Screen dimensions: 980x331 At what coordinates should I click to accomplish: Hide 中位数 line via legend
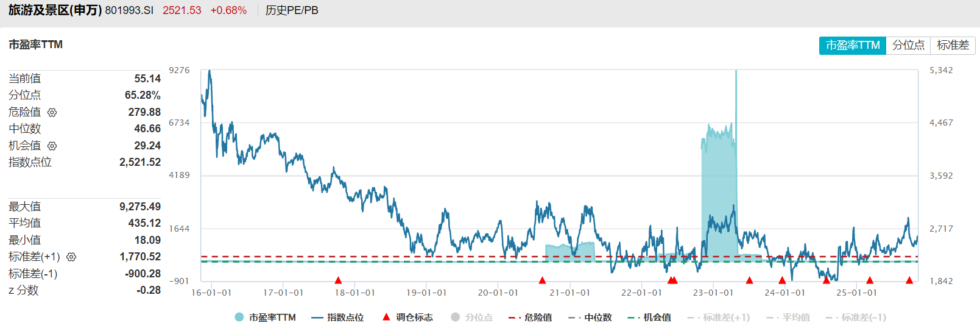pos(590,317)
